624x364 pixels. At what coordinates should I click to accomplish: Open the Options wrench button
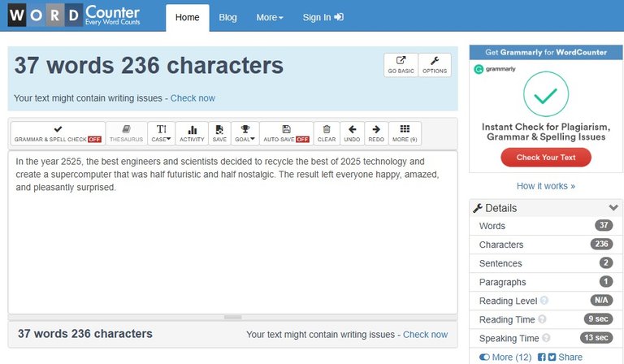click(435, 65)
